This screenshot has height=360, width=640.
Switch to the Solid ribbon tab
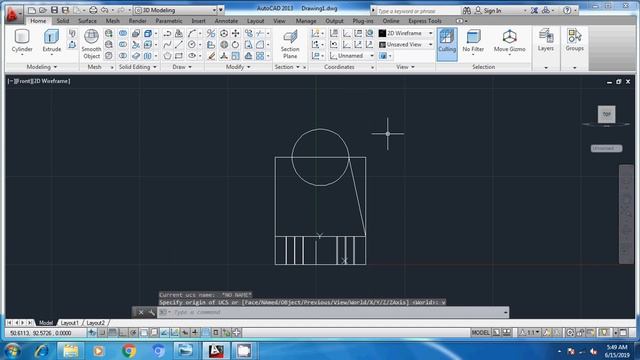pos(63,21)
